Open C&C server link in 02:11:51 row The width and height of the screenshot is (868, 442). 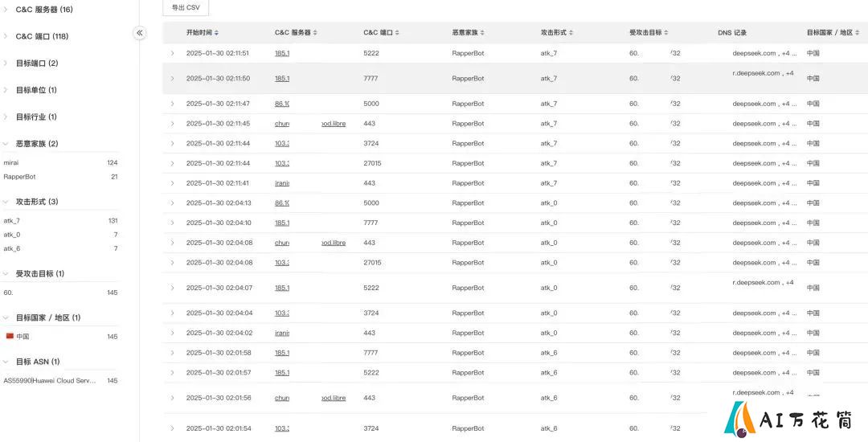pos(282,53)
